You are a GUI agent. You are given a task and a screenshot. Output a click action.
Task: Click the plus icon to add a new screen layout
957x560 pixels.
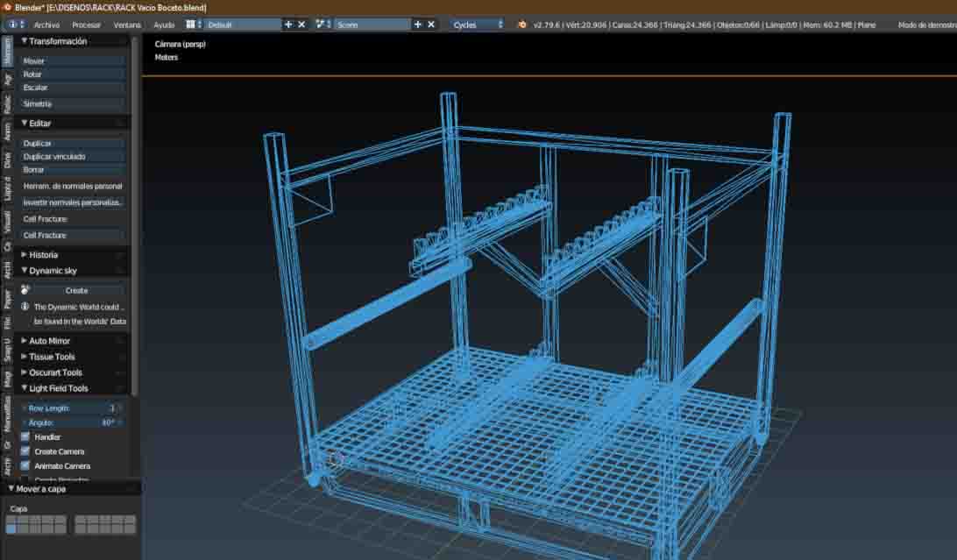coord(289,25)
